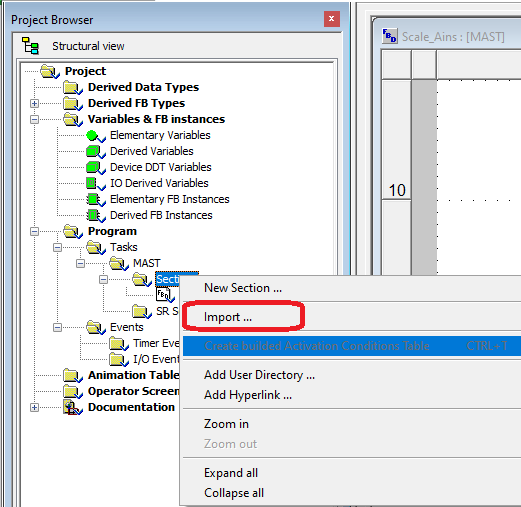This screenshot has height=507, width=521.
Task: Expand the Documentation node
Action: [x=34, y=407]
